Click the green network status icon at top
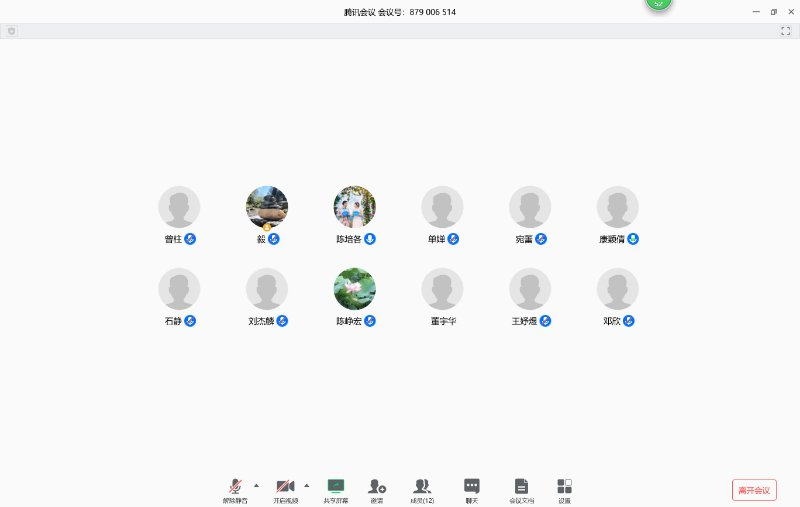 tap(658, 4)
